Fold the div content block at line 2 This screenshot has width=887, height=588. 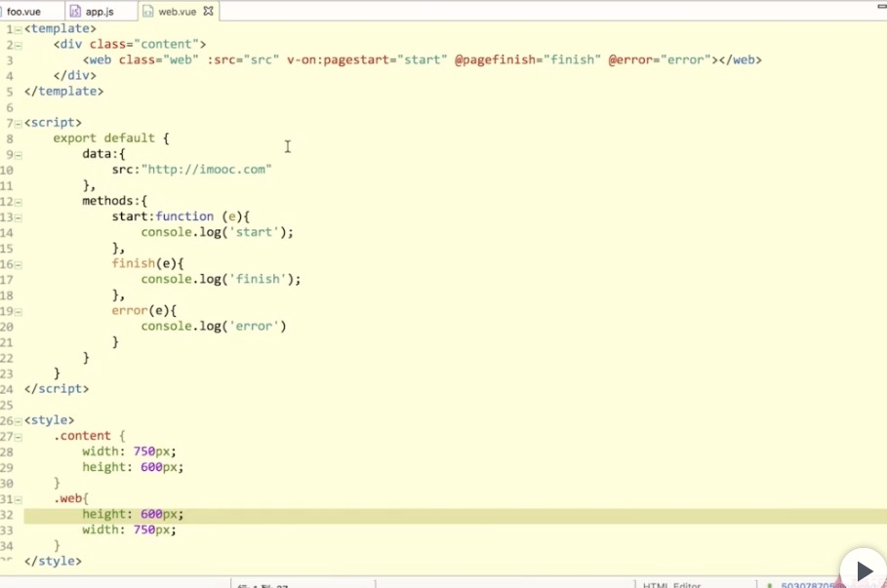click(19, 45)
